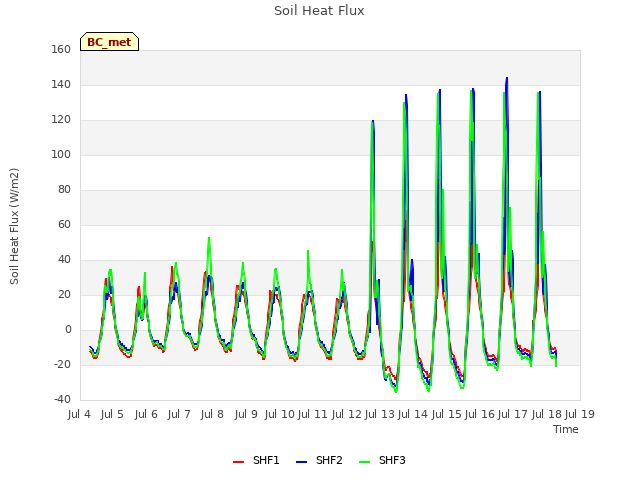Click the Jul 15 x-axis tick label
The height and width of the screenshot is (480, 640).
[447, 414]
